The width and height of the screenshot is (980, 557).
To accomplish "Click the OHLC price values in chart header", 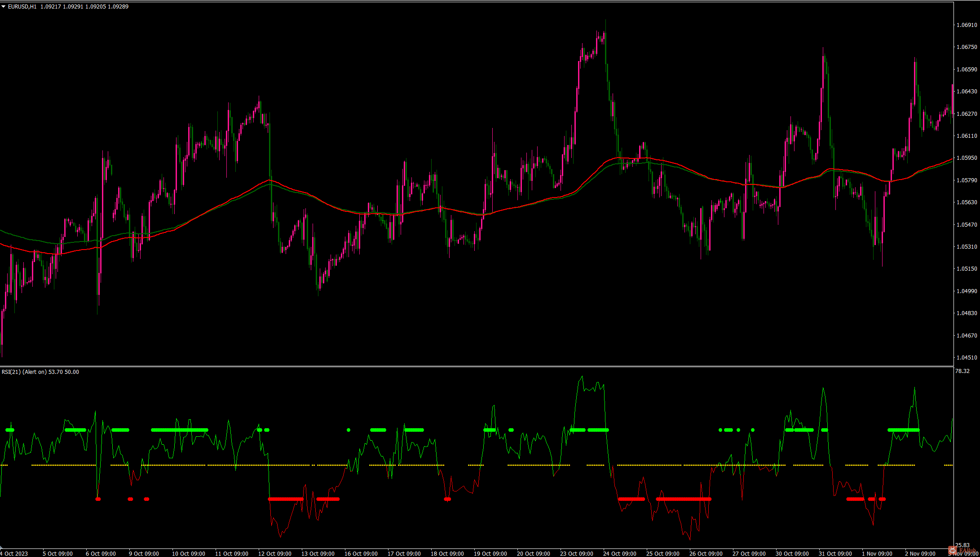I will click(84, 7).
